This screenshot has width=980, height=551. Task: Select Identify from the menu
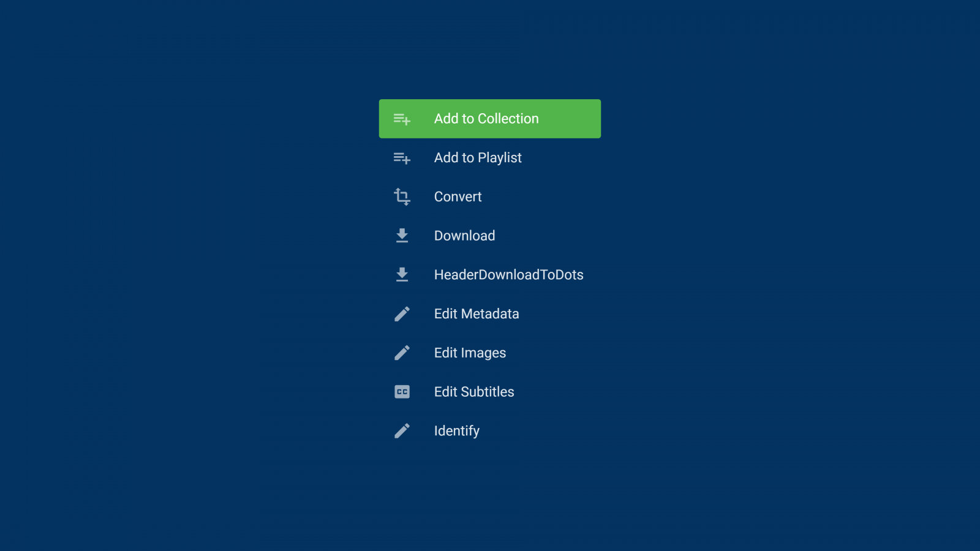[490, 431]
